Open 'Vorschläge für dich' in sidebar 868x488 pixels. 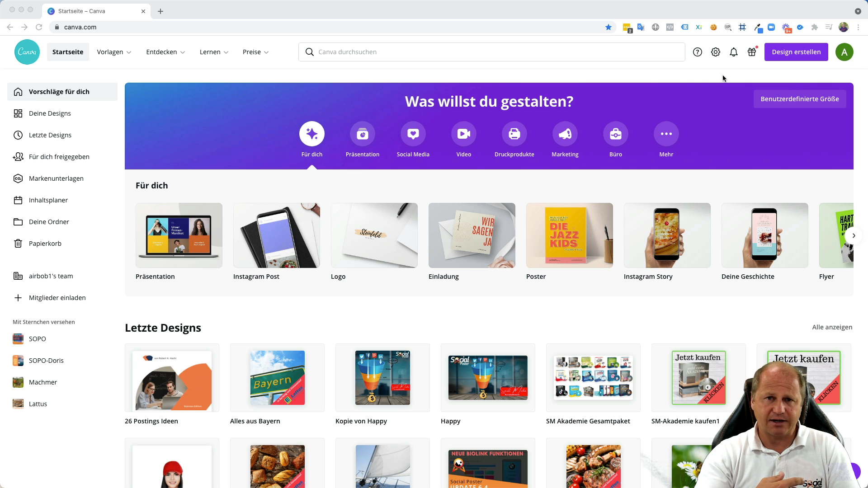tap(62, 92)
